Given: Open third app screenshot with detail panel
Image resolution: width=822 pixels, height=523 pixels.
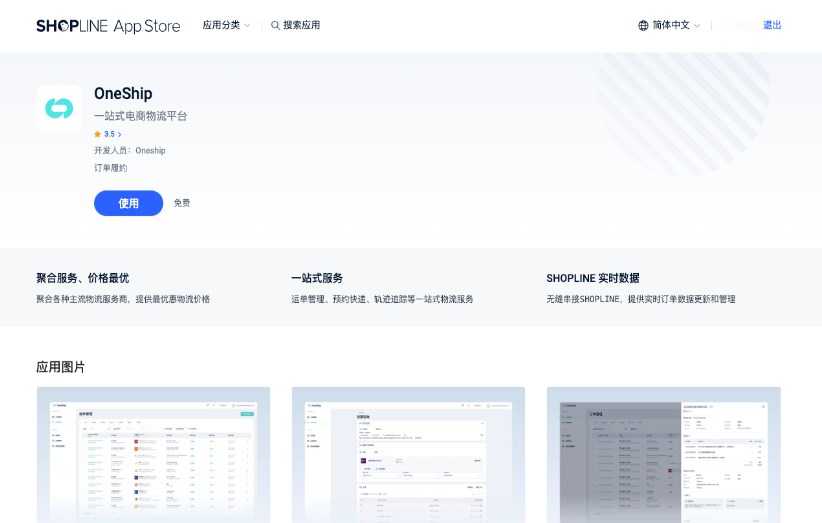Looking at the screenshot, I should click(x=664, y=454).
